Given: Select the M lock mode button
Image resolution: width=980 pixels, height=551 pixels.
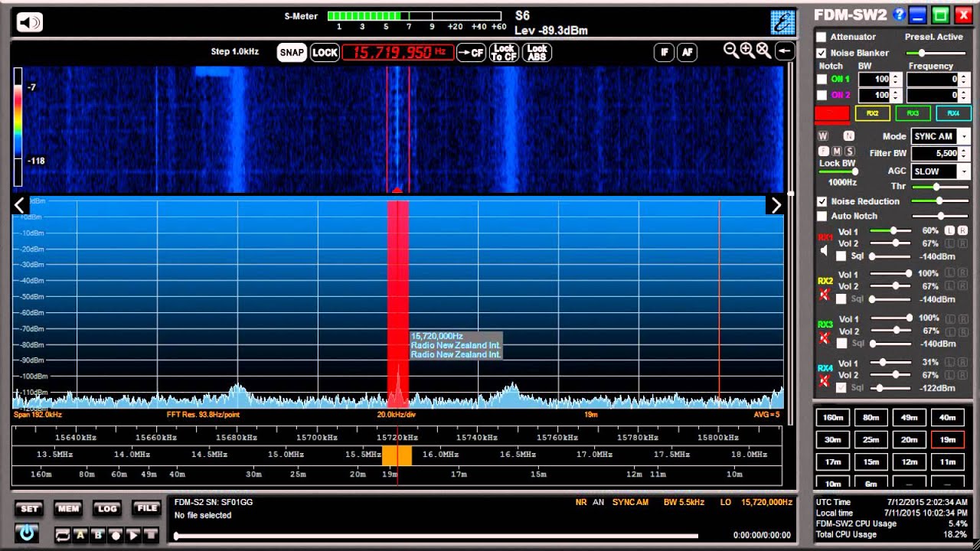Looking at the screenshot, I should [837, 151].
